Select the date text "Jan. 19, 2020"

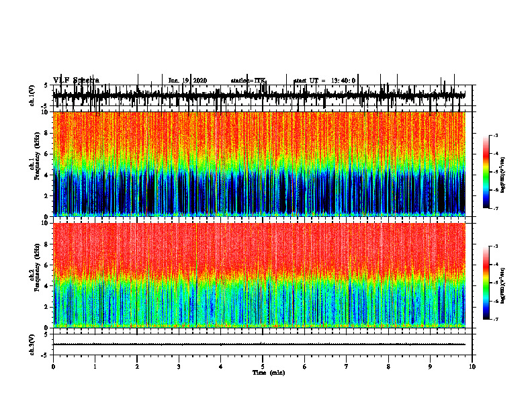coord(187,81)
